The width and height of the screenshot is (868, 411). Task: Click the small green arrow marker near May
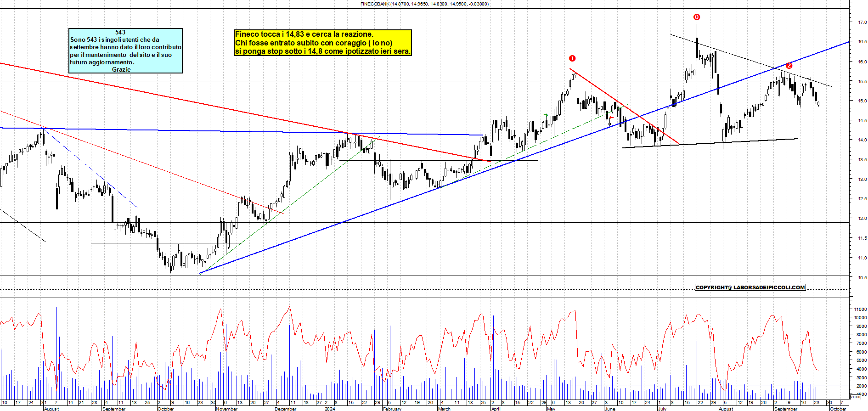(x=546, y=115)
